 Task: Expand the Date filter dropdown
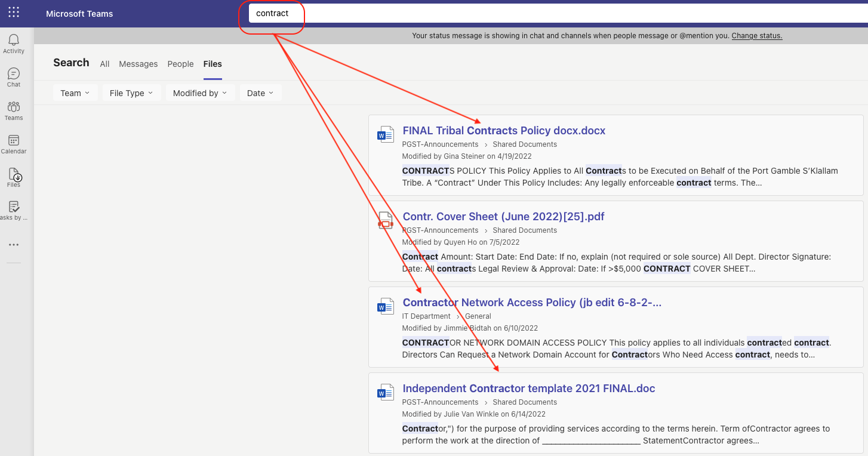(x=260, y=93)
